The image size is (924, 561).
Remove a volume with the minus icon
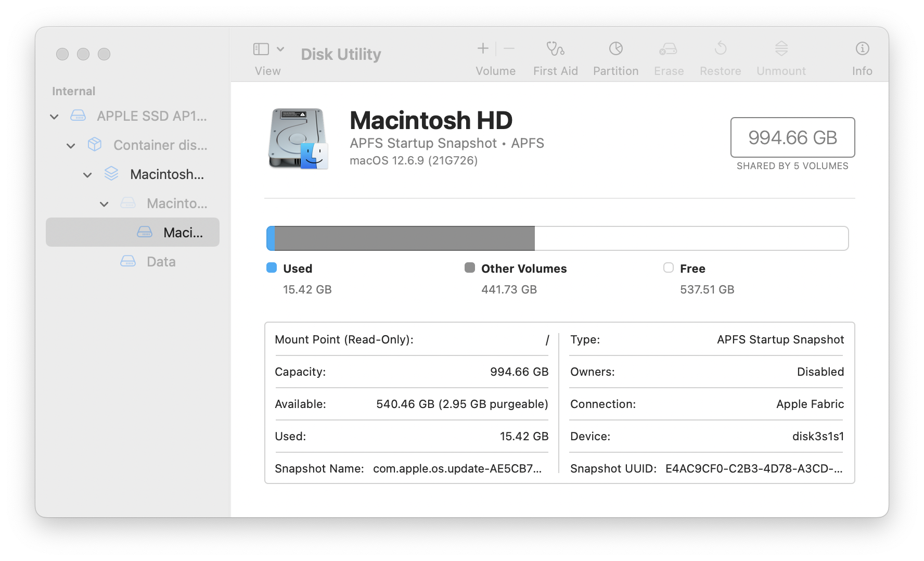click(509, 48)
